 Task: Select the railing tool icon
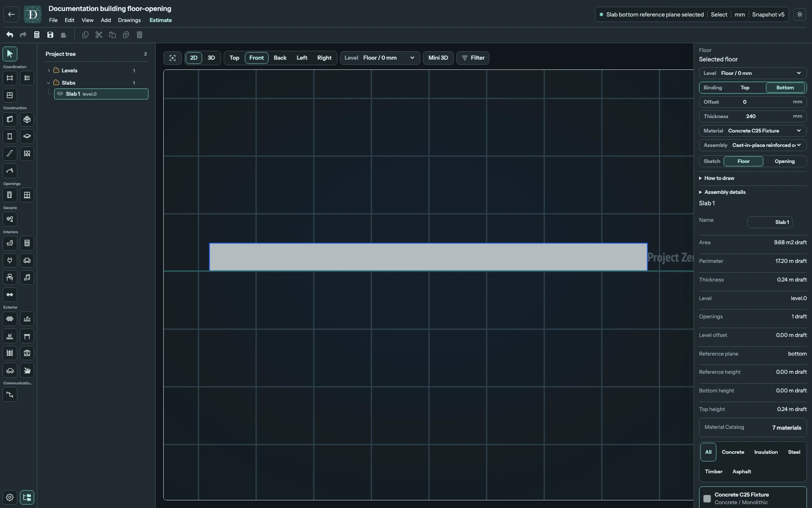(x=27, y=154)
